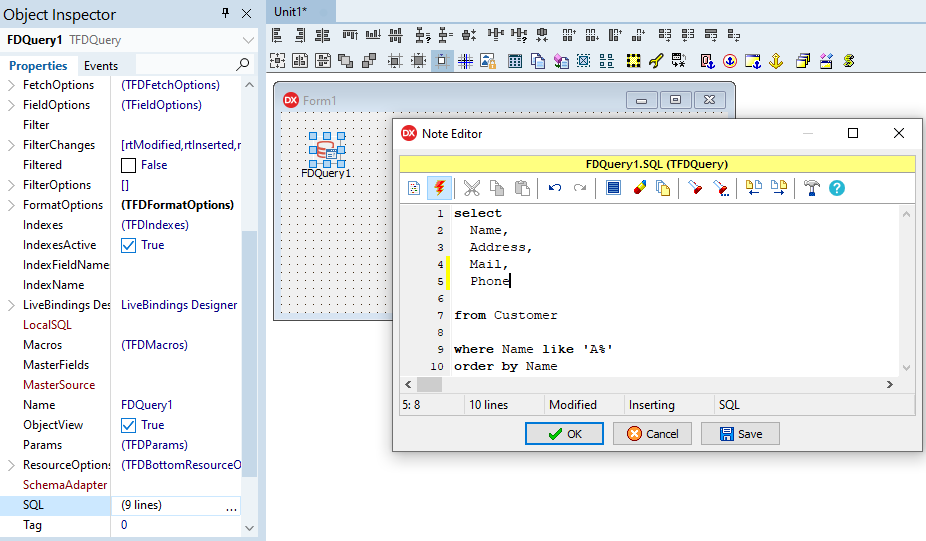Click the plain flashlight Find icon
This screenshot has width=926, height=541.
[695, 188]
